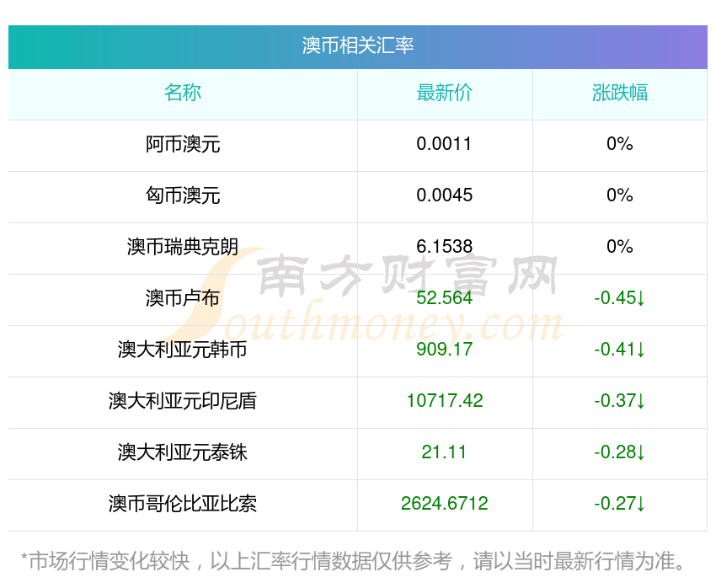Click the 0.0045 price value
The height and width of the screenshot is (588, 716).
pos(444,195)
